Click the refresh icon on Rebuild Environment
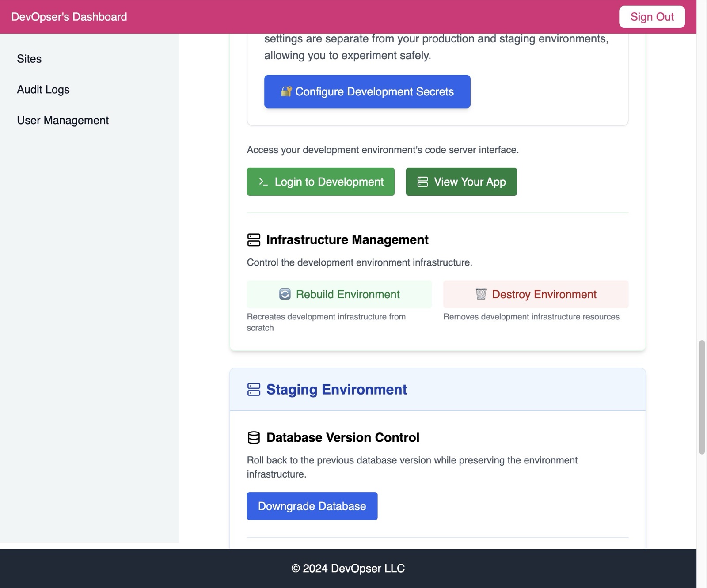Image resolution: width=707 pixels, height=588 pixels. (285, 294)
